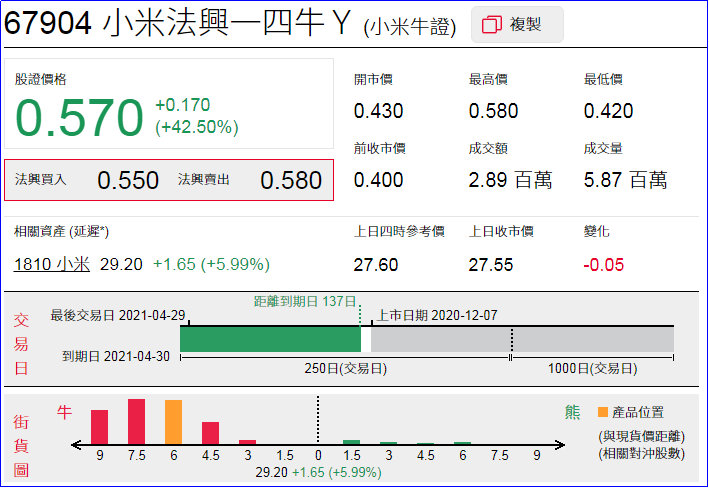Click the grey elapsed portion of timeline bar

(x=522, y=339)
